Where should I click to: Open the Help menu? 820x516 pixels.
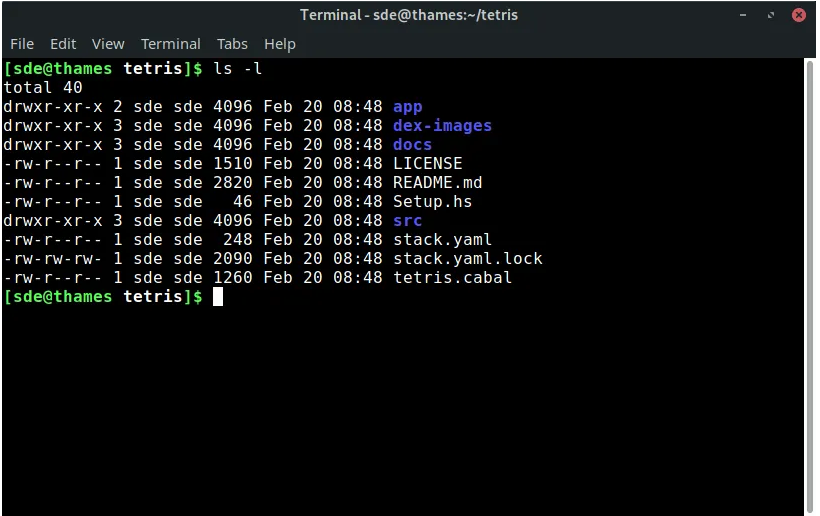[280, 44]
